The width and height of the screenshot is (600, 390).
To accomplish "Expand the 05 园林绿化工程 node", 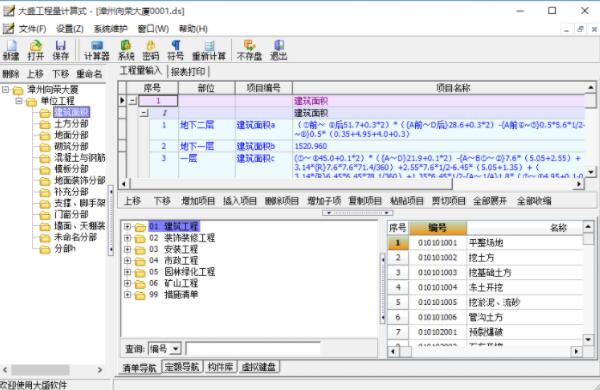I will 127,272.
